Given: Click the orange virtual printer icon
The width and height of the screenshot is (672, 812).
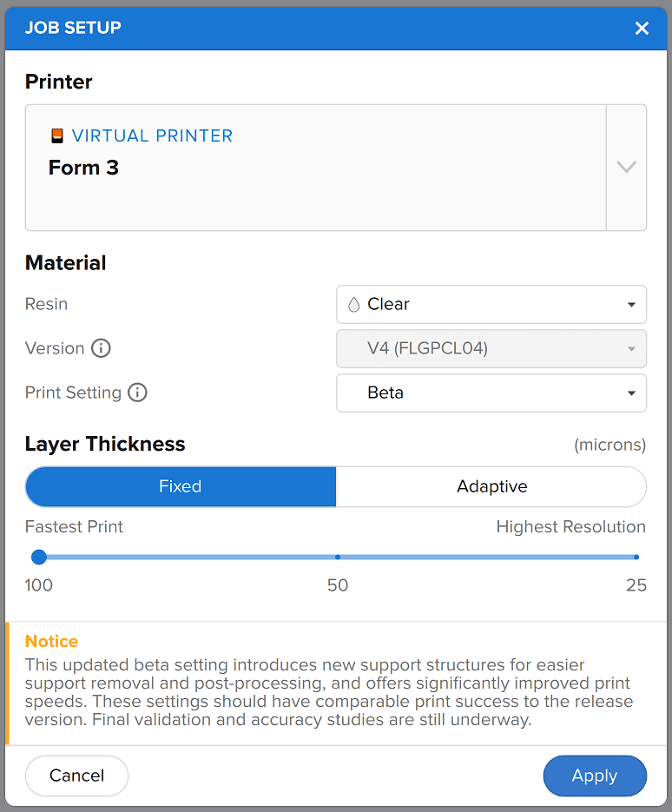Looking at the screenshot, I should 57,136.
